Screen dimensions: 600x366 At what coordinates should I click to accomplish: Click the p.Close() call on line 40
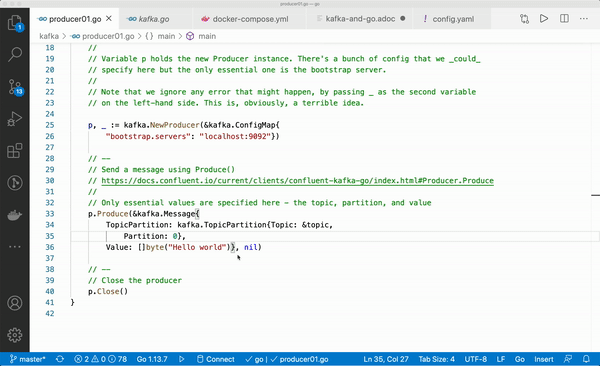[108, 291]
